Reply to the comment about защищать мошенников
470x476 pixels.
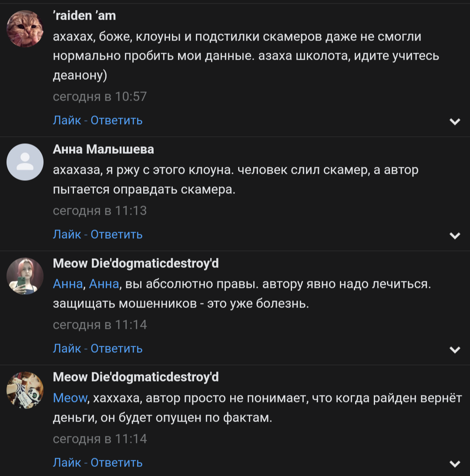click(x=117, y=348)
